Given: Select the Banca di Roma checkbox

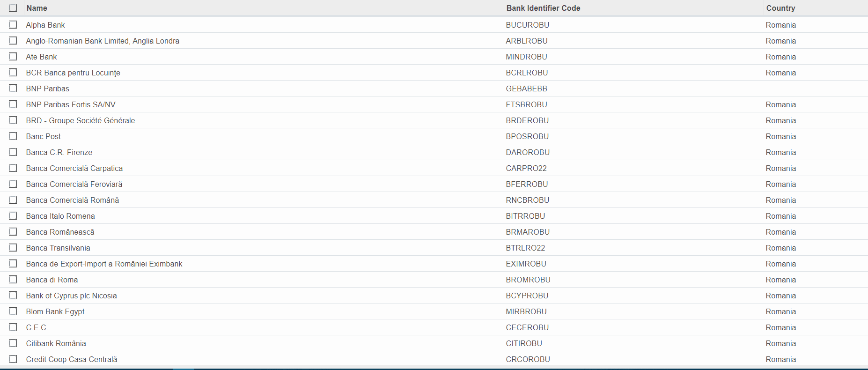Looking at the screenshot, I should 13,280.
